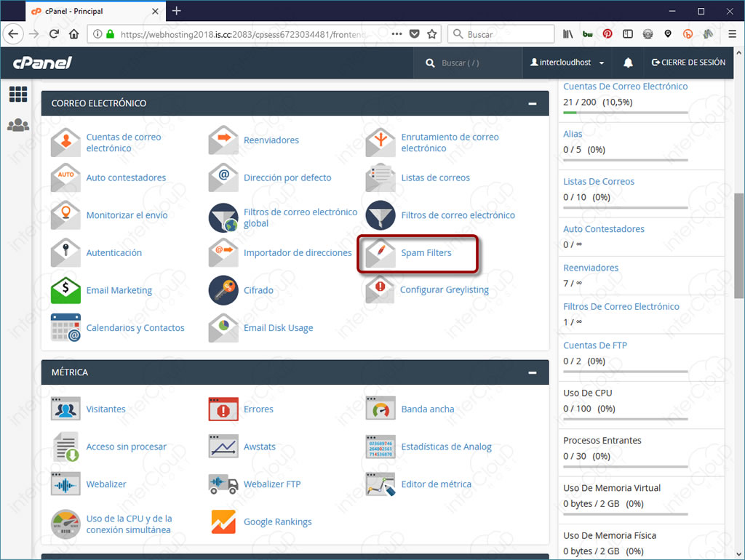745x560 pixels.
Task: Click the notifications bell icon
Action: tap(628, 63)
